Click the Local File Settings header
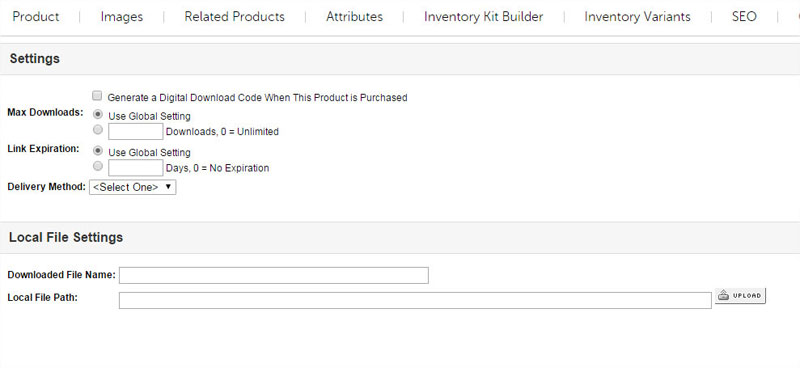 (66, 237)
